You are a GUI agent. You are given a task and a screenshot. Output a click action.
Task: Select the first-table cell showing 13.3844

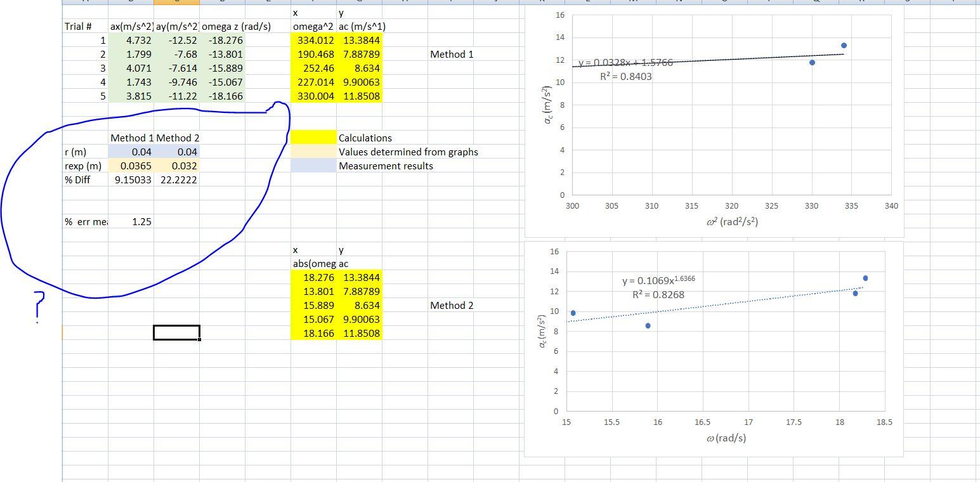[x=359, y=40]
